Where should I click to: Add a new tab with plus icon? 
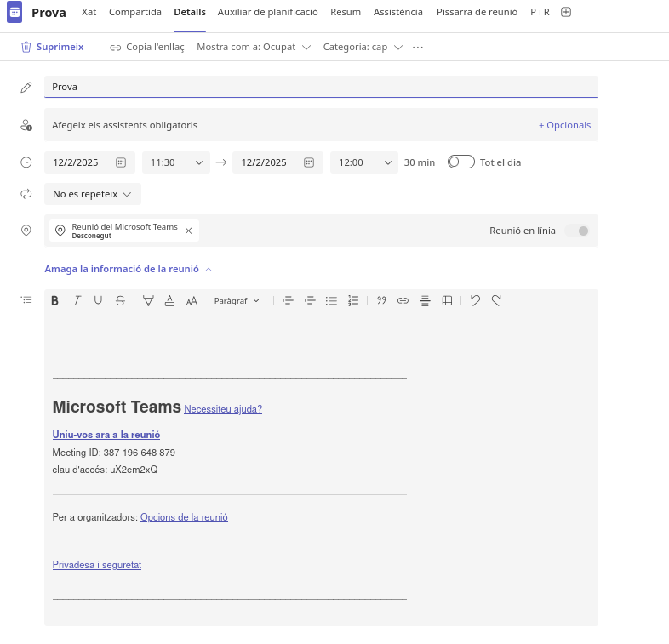pyautogui.click(x=566, y=12)
